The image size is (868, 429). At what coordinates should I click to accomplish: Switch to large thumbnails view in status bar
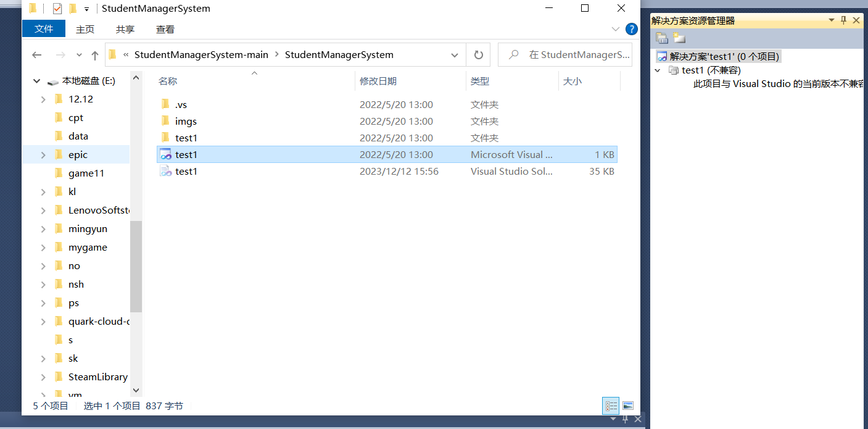628,406
